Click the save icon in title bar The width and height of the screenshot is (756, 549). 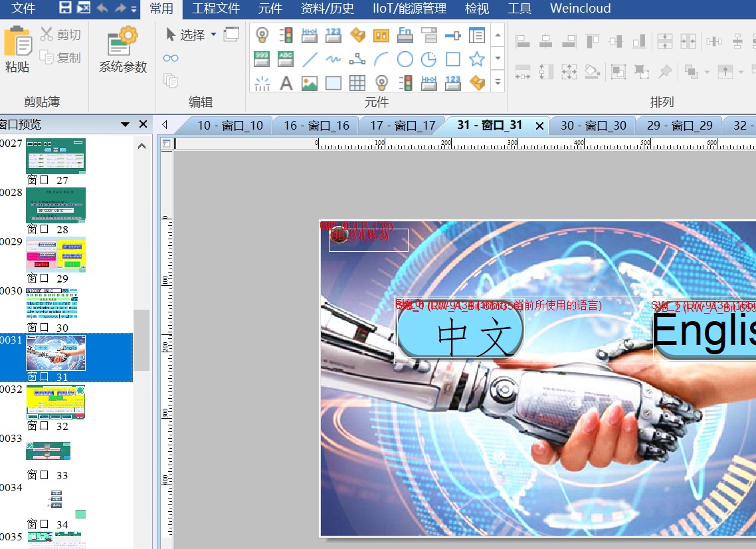coord(65,9)
